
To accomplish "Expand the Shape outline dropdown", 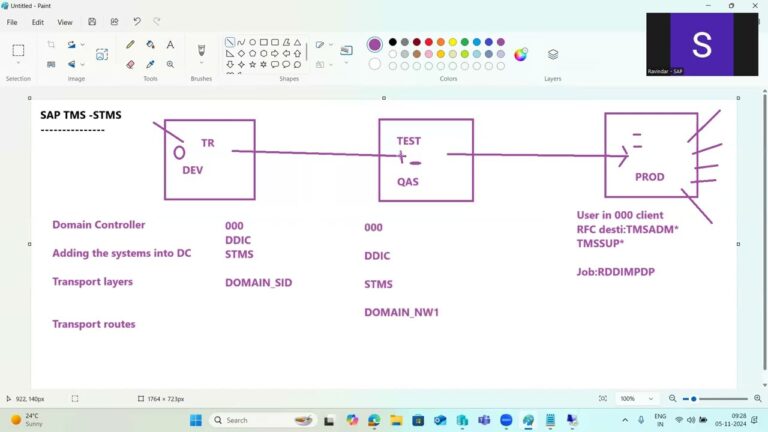I will (x=331, y=45).
